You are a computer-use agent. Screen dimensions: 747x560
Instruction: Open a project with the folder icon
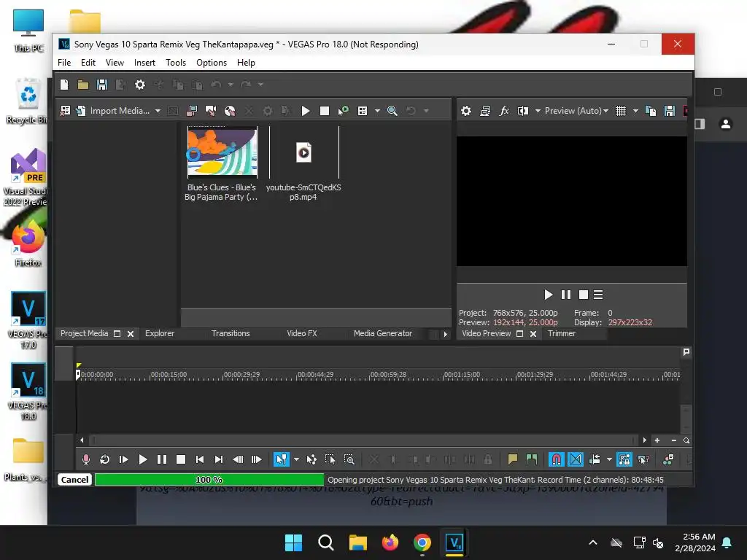[83, 85]
